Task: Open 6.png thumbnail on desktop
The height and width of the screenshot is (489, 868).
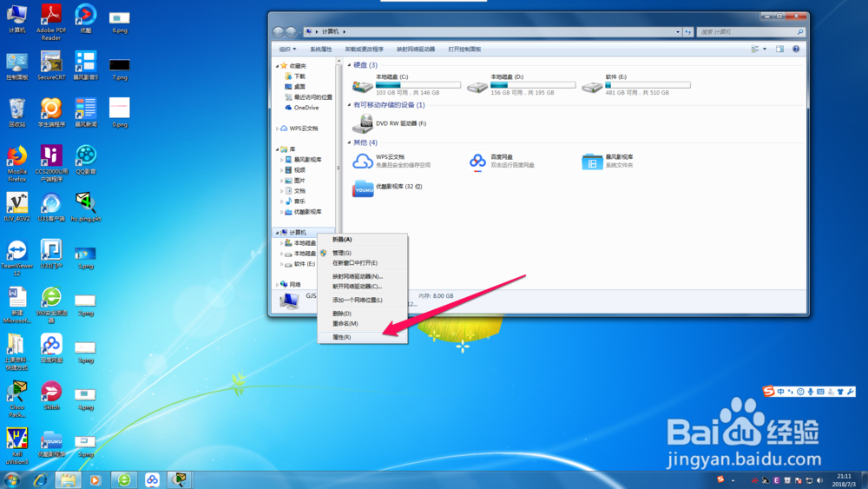Action: (x=120, y=23)
